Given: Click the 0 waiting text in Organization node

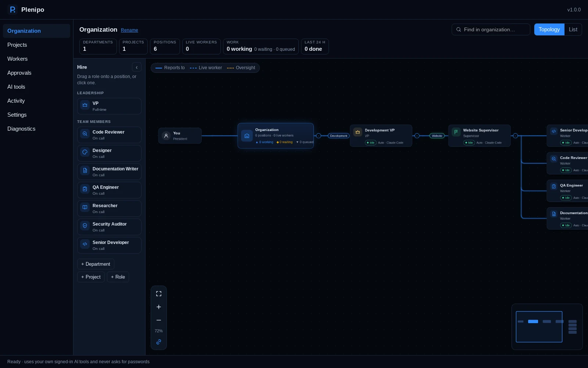Looking at the screenshot, I should 284,142.
